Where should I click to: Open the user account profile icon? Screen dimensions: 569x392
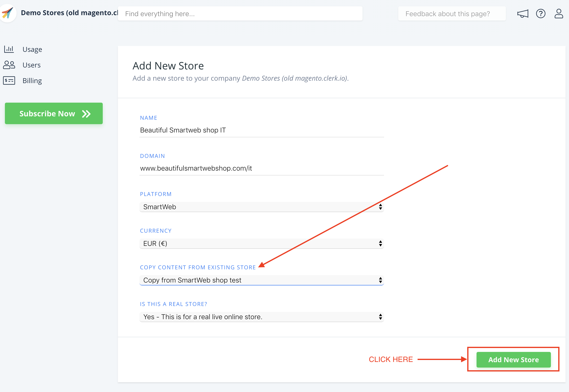[559, 13]
